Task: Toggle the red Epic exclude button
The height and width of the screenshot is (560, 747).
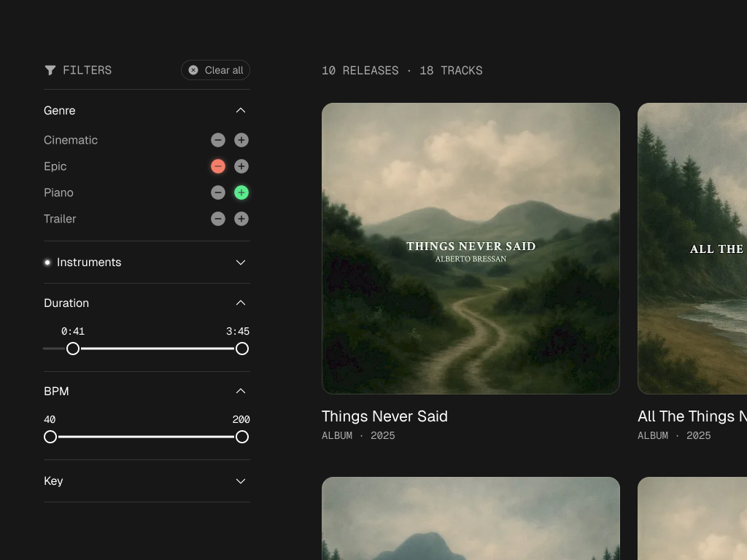Action: tap(218, 166)
